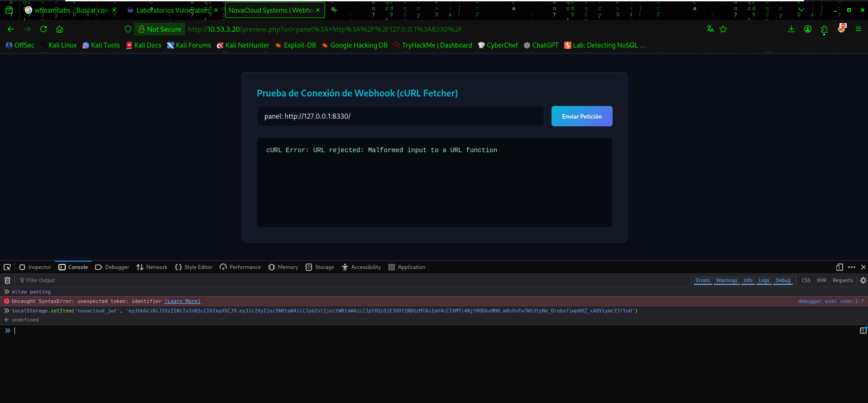This screenshot has height=403, width=868.
Task: Select the NovaCloud Systems tab
Action: click(275, 10)
